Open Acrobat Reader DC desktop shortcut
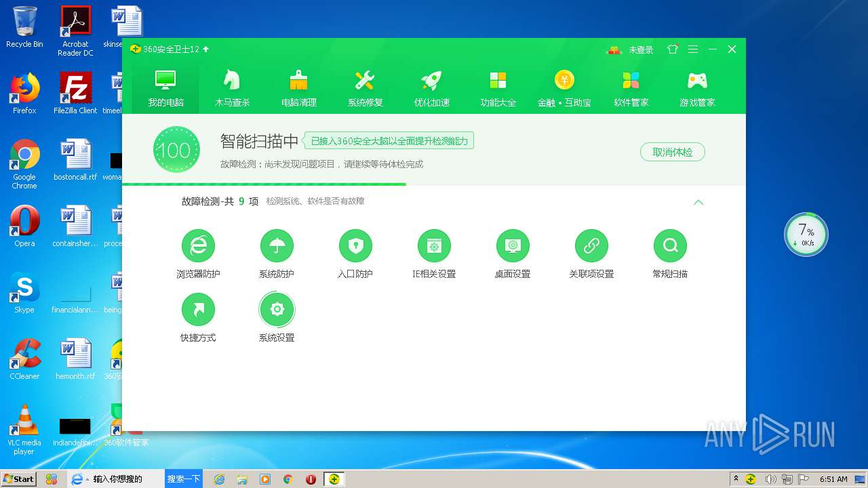The height and width of the screenshot is (488, 868). [75, 32]
